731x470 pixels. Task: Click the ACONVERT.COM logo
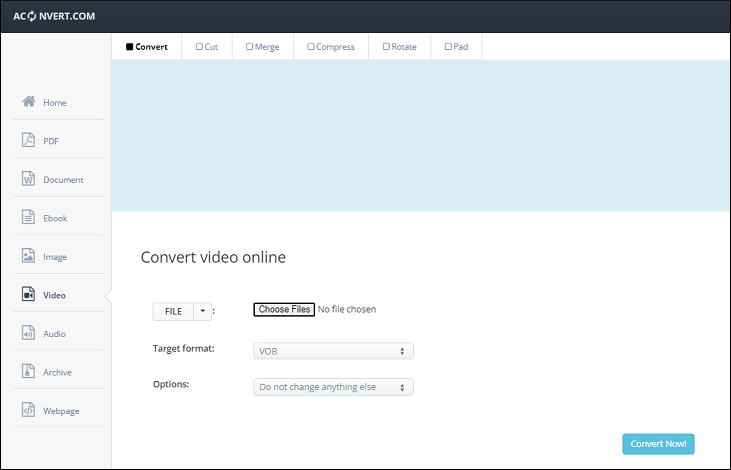[54, 16]
